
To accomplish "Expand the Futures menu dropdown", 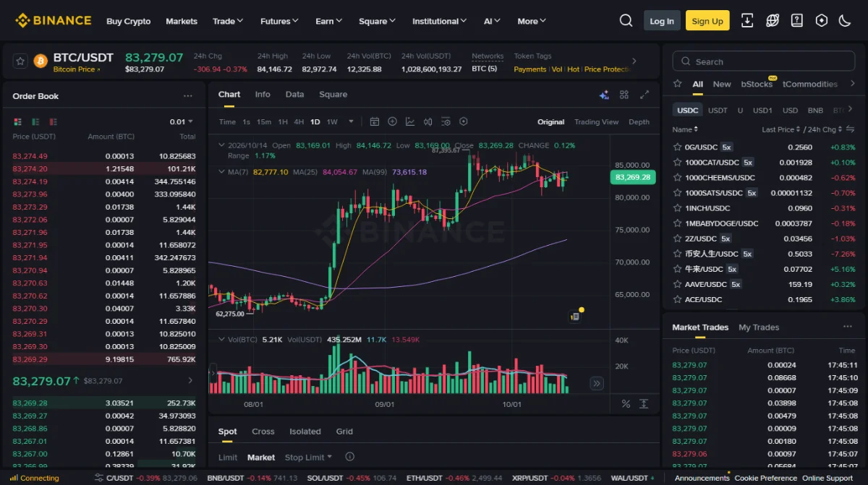I will [280, 21].
